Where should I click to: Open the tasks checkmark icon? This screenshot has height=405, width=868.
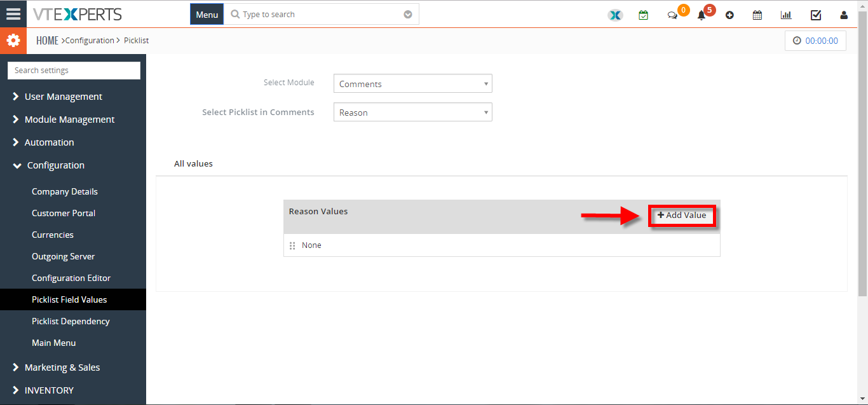816,15
